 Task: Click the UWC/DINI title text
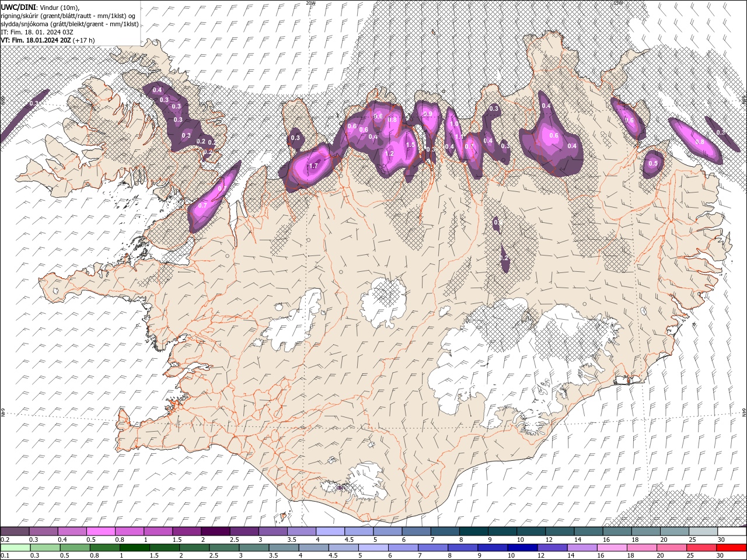coord(19,7)
